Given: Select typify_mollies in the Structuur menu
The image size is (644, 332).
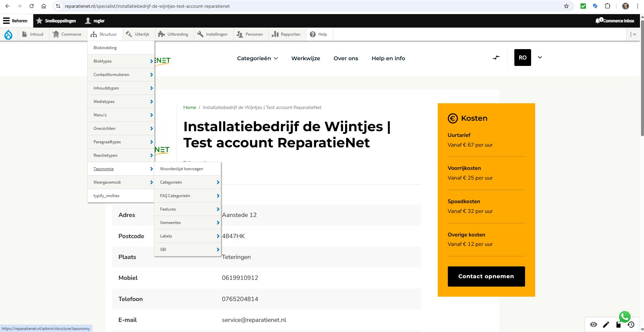Looking at the screenshot, I should [x=121, y=196].
